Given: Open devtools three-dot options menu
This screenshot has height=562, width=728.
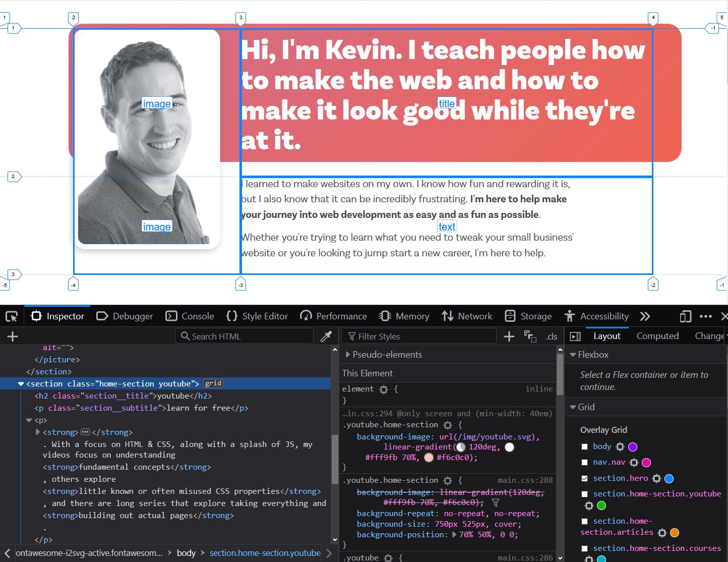Looking at the screenshot, I should pyautogui.click(x=706, y=316).
